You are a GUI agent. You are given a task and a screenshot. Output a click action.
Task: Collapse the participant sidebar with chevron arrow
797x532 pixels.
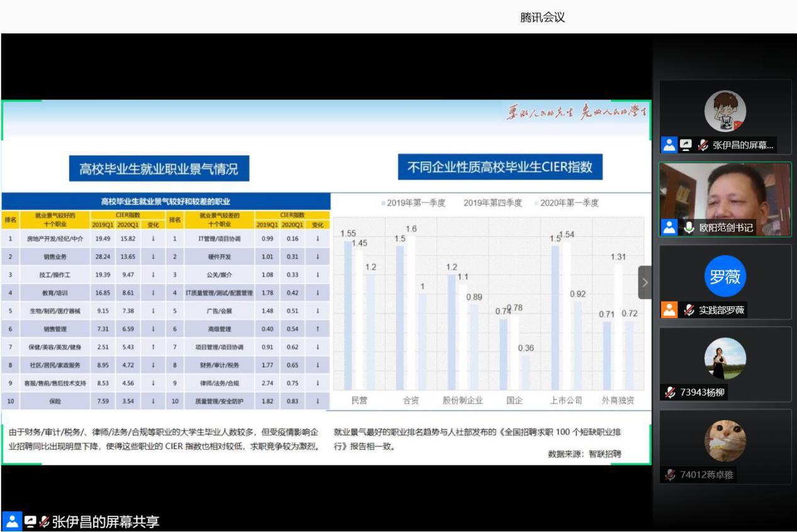click(644, 283)
